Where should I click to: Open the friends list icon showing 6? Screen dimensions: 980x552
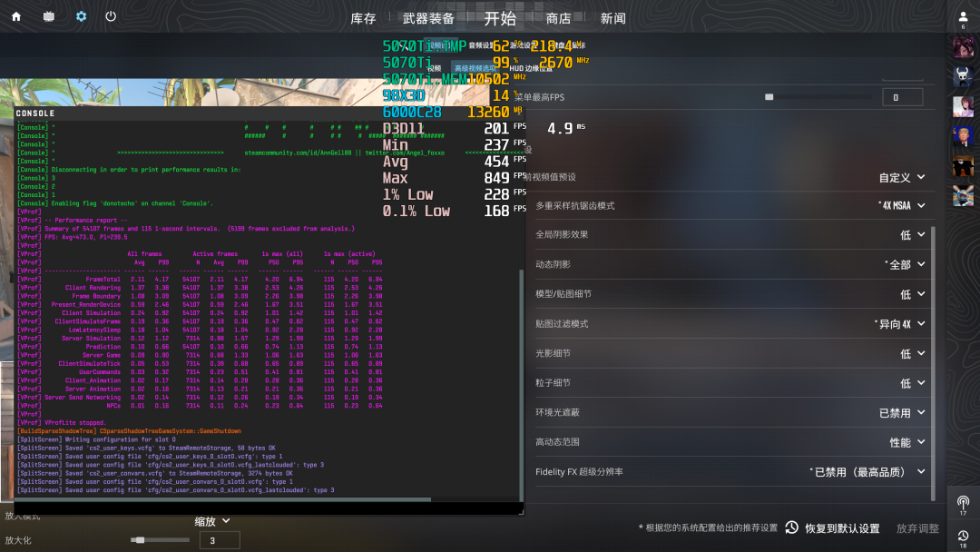click(x=963, y=19)
